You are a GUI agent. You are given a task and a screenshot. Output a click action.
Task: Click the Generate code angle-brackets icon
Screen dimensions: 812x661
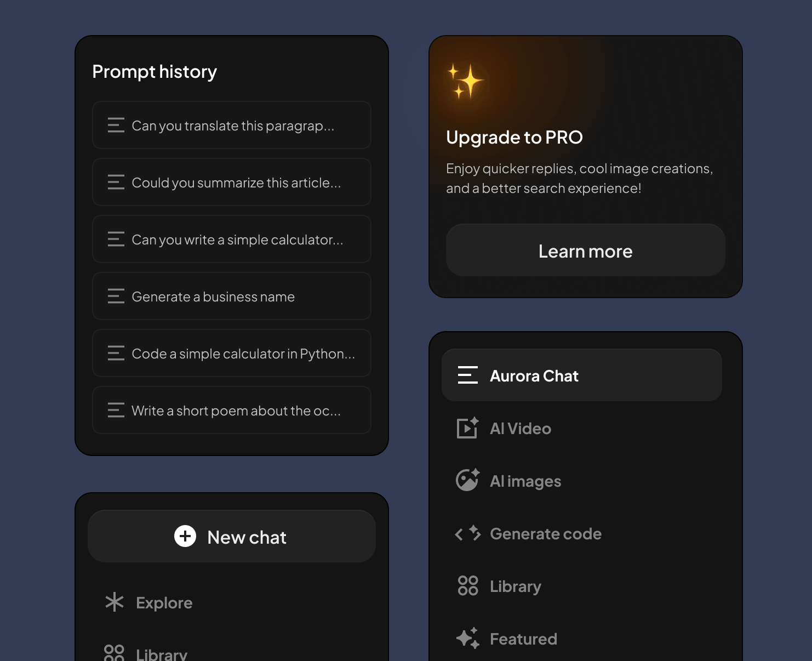point(466,533)
